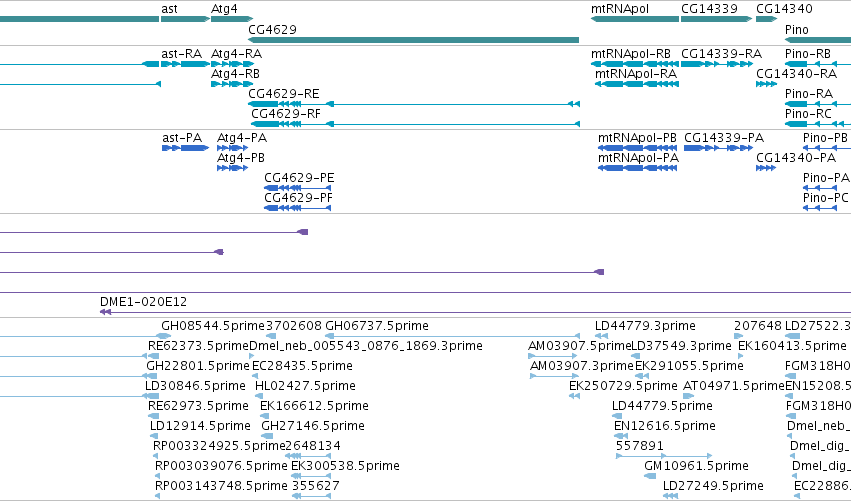Click transcript label 'CG14339-RA'
The width and height of the screenshot is (851, 501).
point(721,54)
